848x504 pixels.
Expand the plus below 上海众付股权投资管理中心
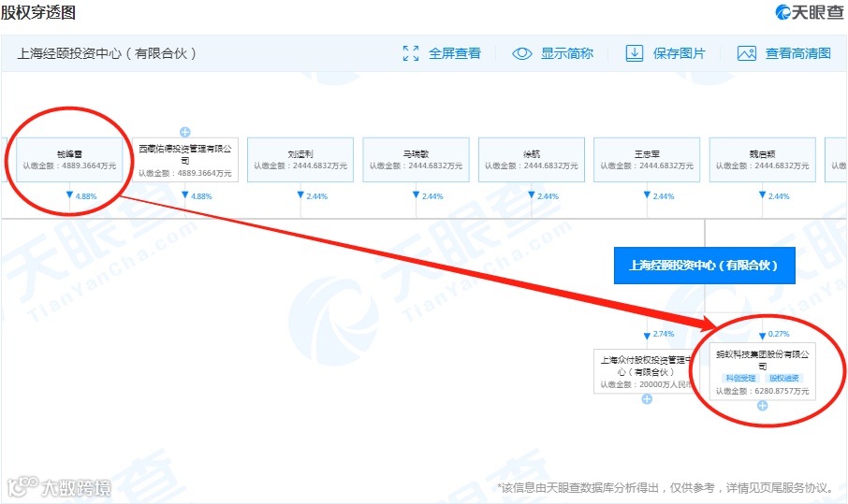coord(647,399)
